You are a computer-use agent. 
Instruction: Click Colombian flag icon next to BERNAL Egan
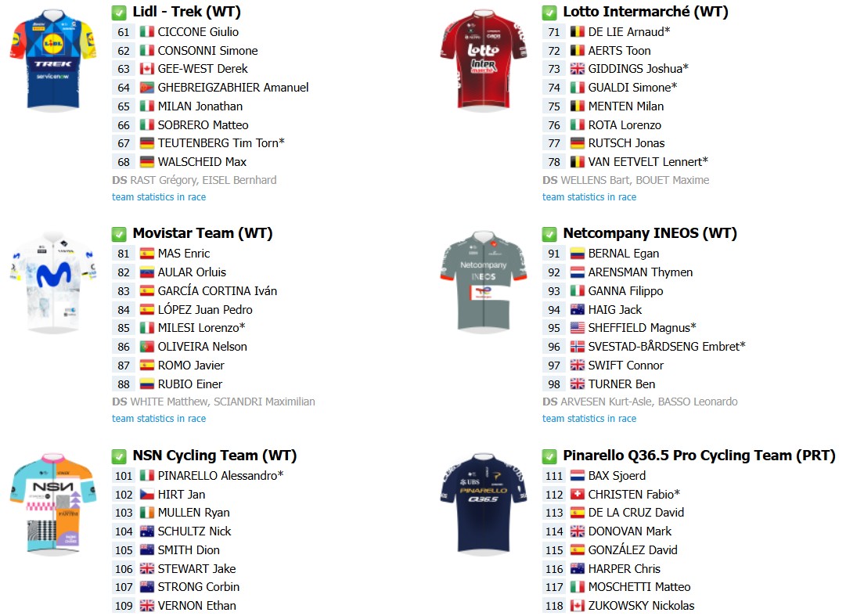tap(578, 254)
